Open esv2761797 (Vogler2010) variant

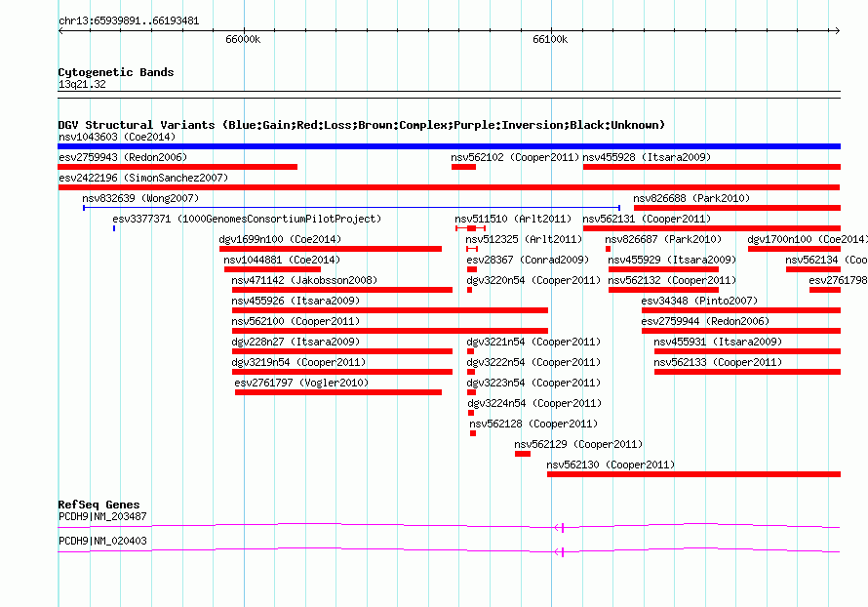[301, 383]
